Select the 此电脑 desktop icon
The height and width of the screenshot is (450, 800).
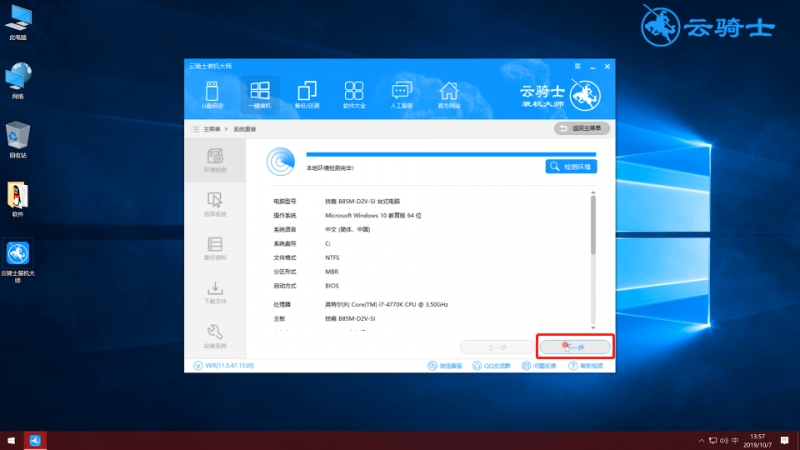click(x=18, y=23)
